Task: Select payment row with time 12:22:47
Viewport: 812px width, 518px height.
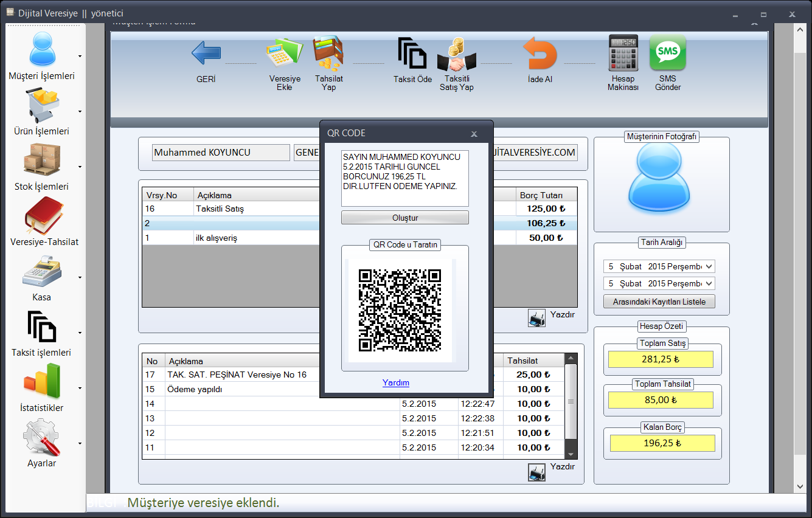Action: click(353, 404)
